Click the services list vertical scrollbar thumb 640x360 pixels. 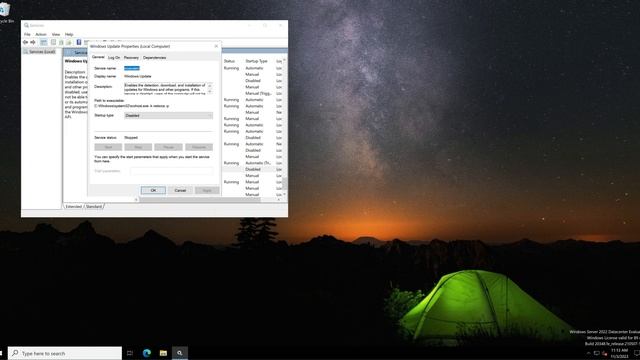pyautogui.click(x=284, y=184)
